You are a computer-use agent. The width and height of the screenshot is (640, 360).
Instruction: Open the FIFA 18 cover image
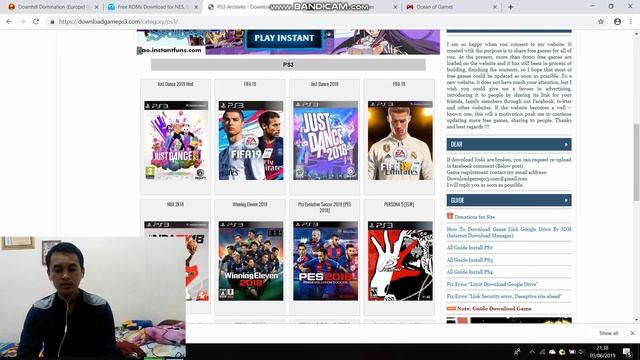coord(400,140)
